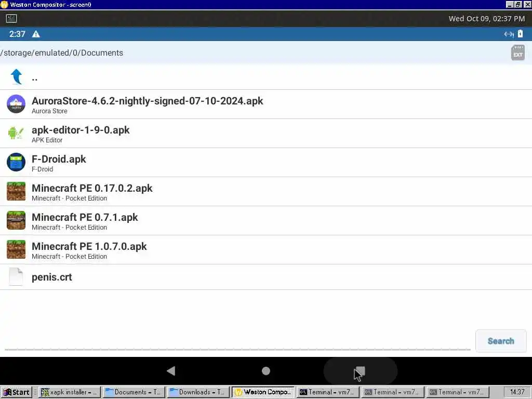Viewport: 532px width, 399px height.
Task: Switch to first Terminal taskbar window
Action: pos(327,392)
